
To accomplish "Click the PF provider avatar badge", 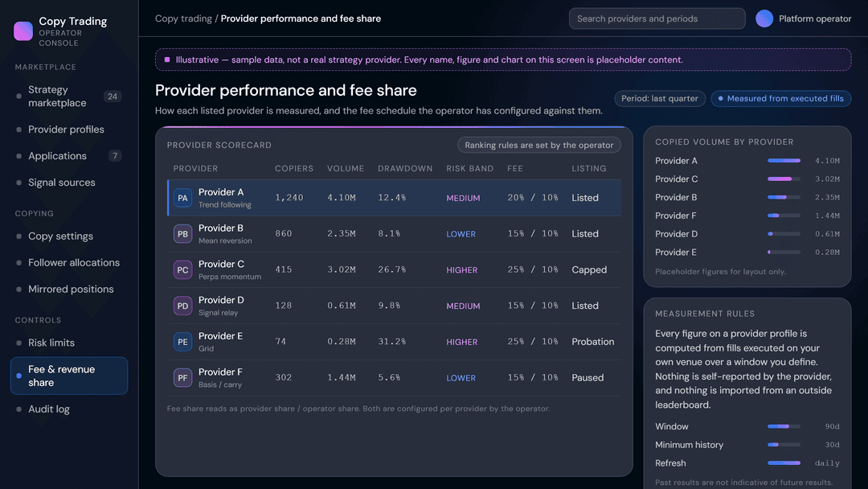I will 182,378.
